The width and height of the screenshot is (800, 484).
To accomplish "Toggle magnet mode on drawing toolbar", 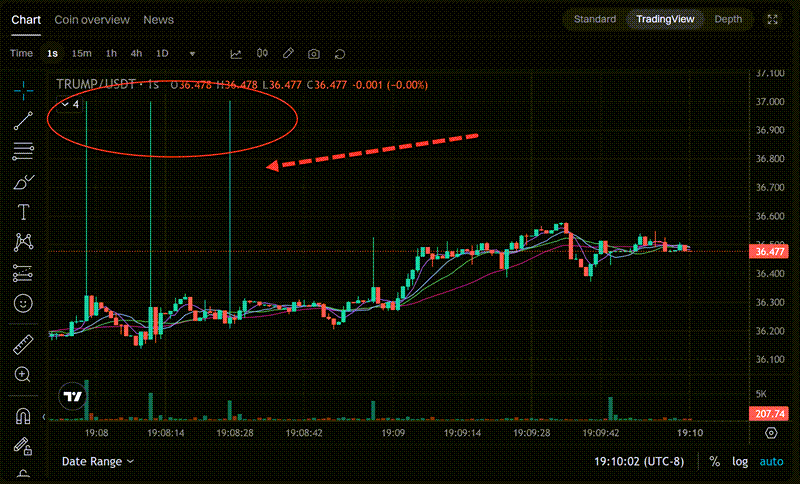I will coord(22,416).
